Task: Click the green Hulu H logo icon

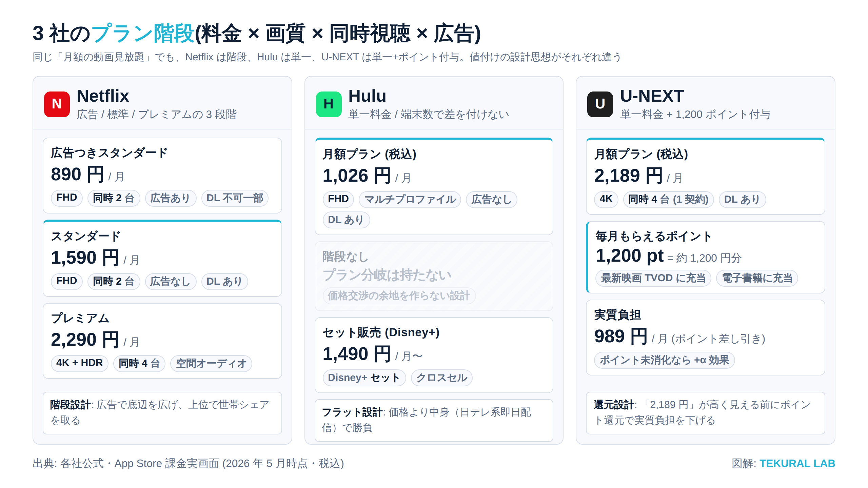Action: 329,104
